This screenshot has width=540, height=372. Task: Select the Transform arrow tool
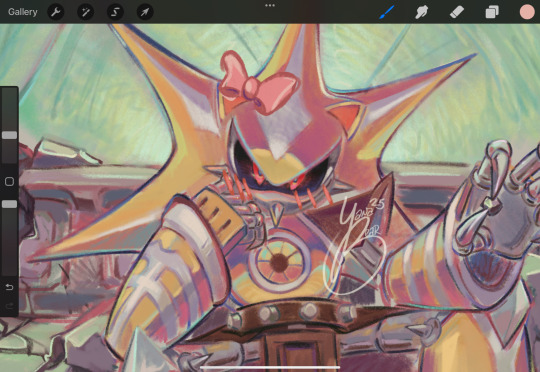click(x=145, y=12)
